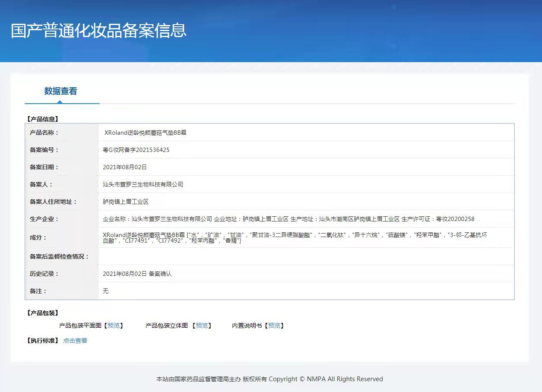Image resolution: width=542 pixels, height=392 pixels.
Task: Select the ingredients list text
Action: point(295,237)
